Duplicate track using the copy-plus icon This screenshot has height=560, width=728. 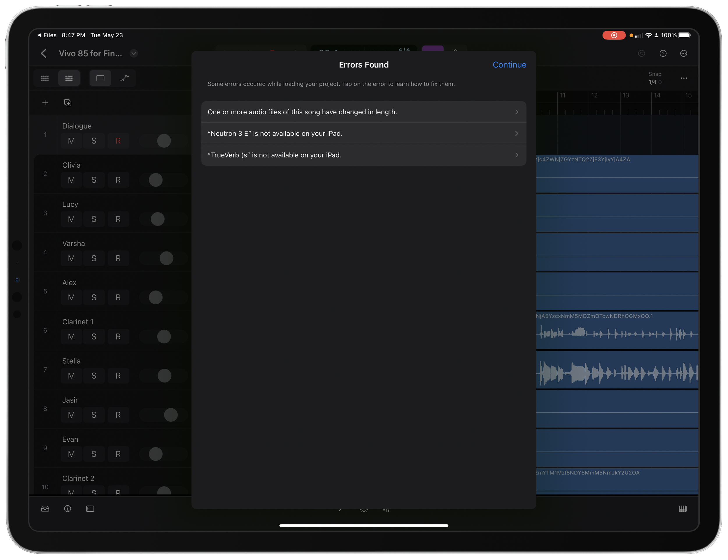tap(68, 103)
